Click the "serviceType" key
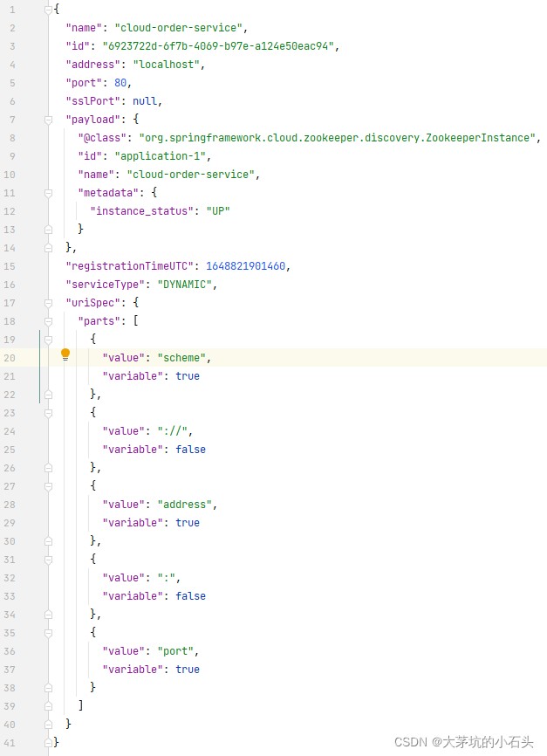547x756 pixels. coord(105,285)
